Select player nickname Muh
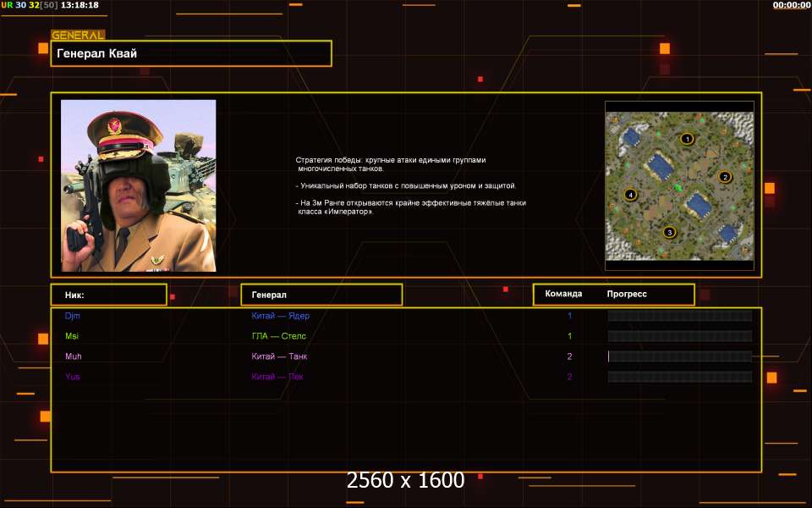This screenshot has height=508, width=812. coord(73,356)
